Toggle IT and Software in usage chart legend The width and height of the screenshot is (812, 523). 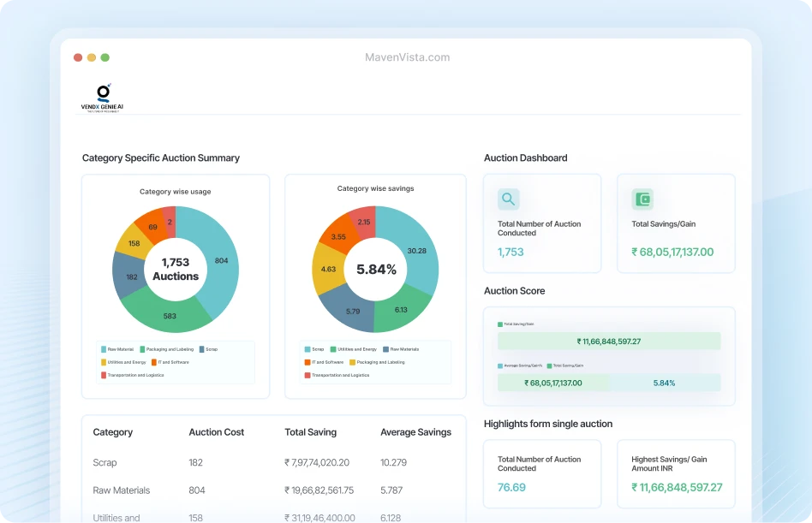(x=170, y=362)
